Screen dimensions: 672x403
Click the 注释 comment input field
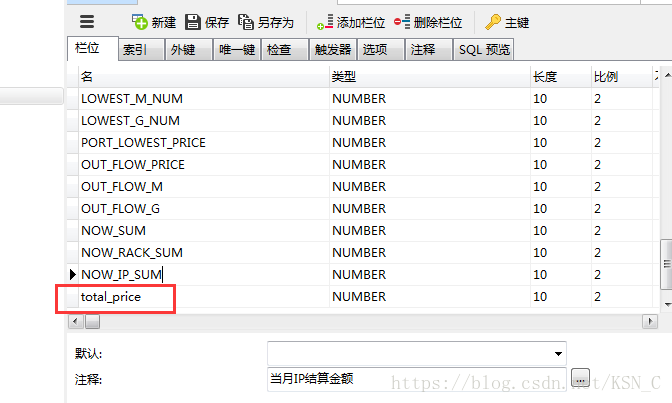pyautogui.click(x=417, y=379)
